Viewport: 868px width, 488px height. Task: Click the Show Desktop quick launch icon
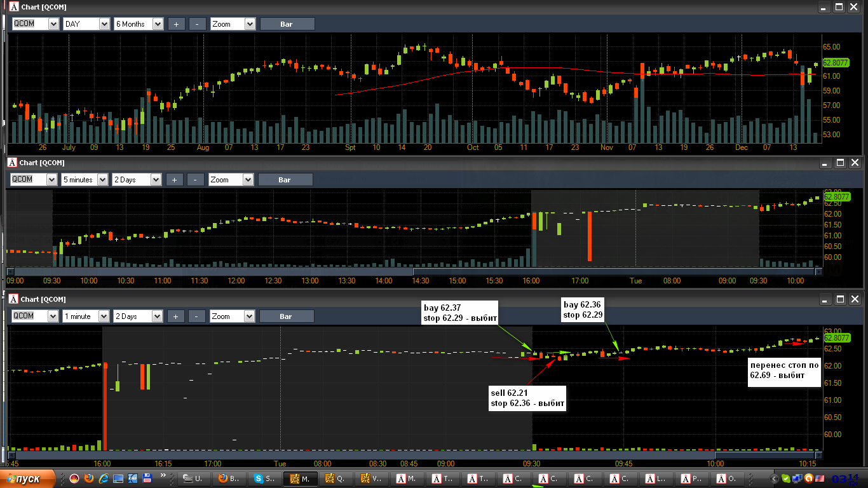click(118, 478)
